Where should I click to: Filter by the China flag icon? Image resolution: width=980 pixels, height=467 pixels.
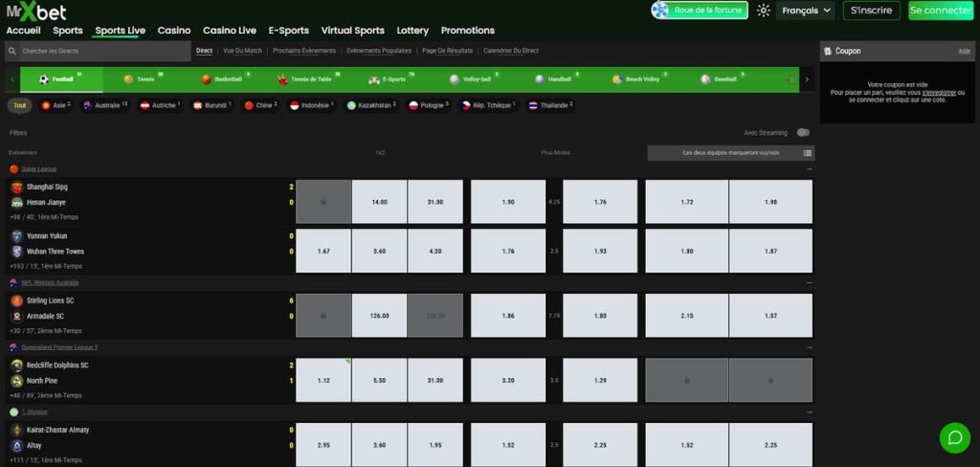click(x=249, y=105)
